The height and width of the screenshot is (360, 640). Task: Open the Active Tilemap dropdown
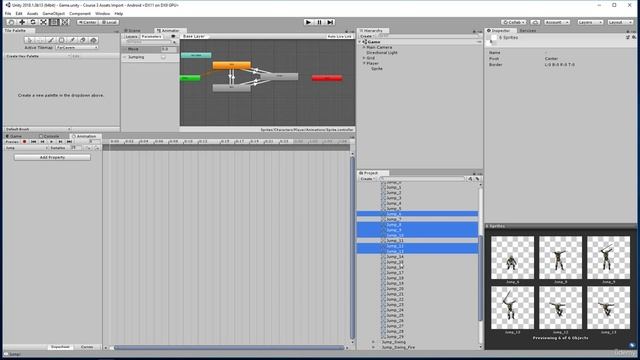[x=77, y=47]
